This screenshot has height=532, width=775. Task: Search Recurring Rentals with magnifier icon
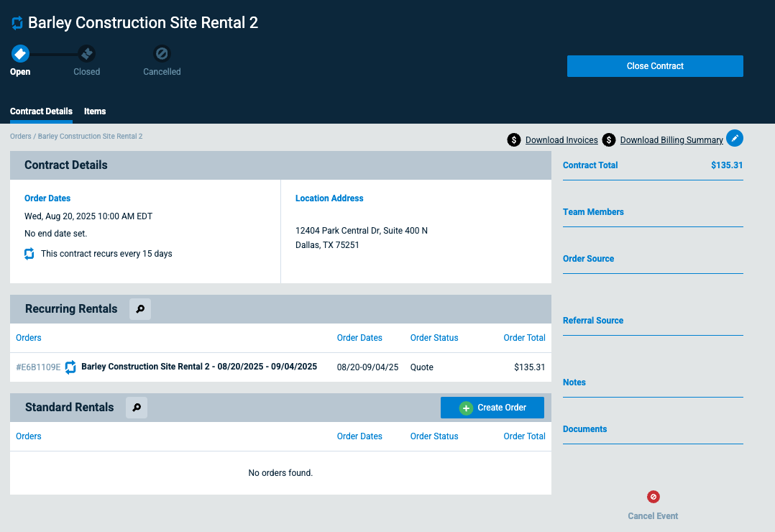[x=140, y=309]
